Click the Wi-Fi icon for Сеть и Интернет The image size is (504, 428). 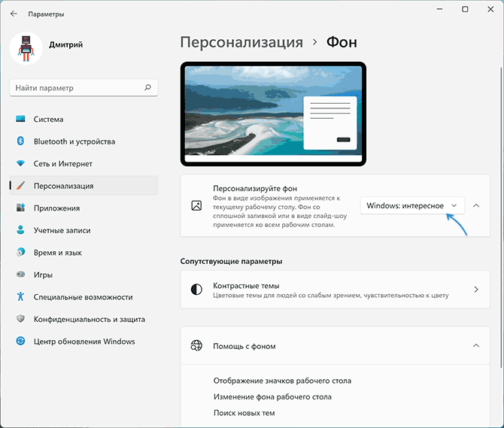tap(20, 163)
